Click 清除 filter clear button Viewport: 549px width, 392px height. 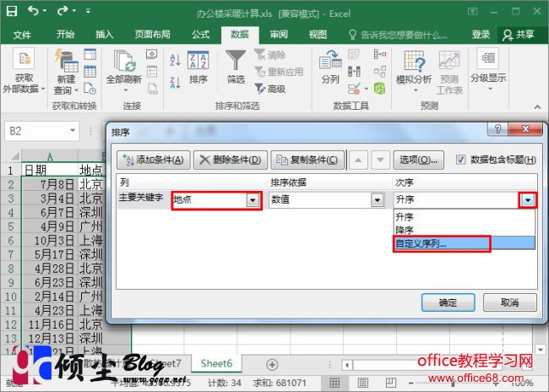click(270, 55)
